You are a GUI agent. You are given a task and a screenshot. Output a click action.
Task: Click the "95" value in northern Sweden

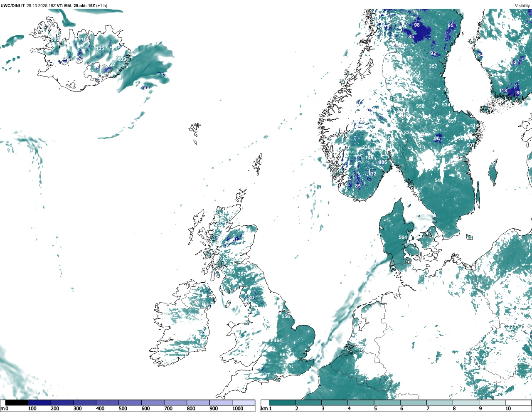click(451, 25)
